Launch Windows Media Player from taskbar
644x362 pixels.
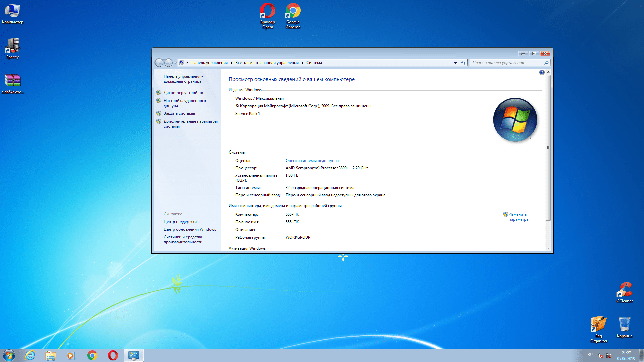pos(71,355)
